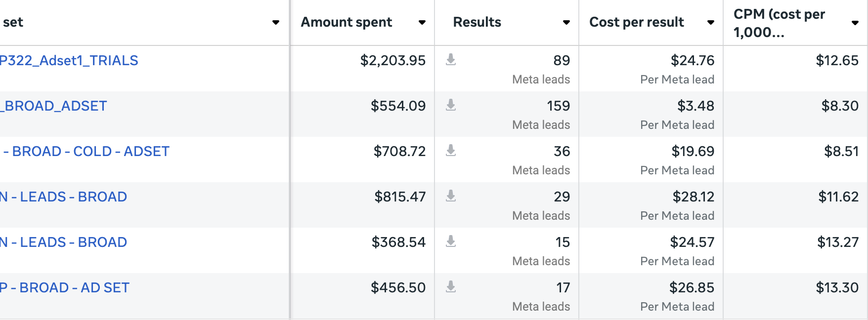Click the Amount spent column header

pyautogui.click(x=347, y=22)
